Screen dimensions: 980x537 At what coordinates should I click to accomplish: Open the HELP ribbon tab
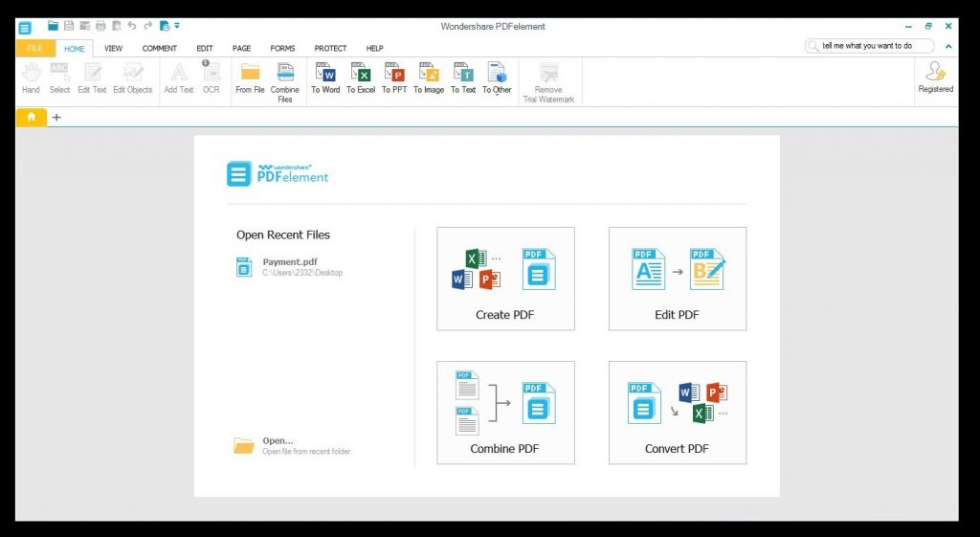pos(374,48)
